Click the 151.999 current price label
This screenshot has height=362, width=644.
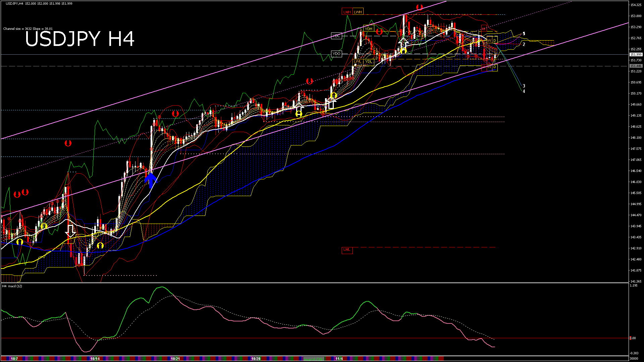point(636,54)
